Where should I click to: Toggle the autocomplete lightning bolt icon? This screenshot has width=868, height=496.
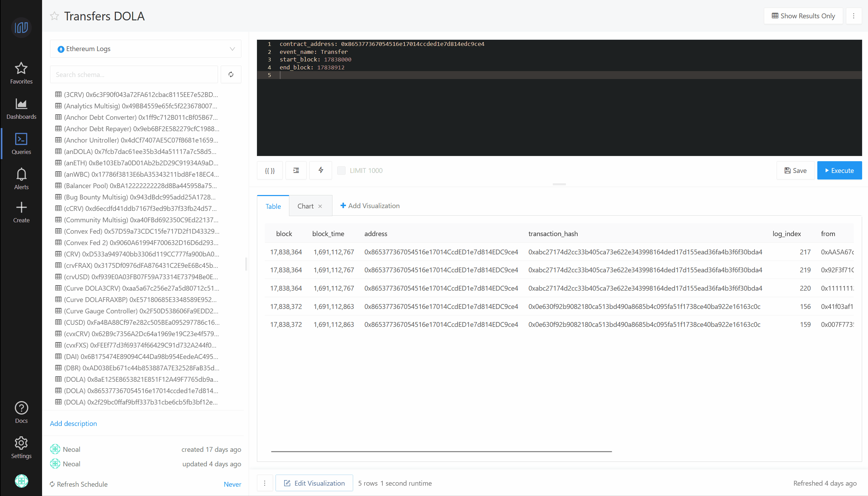point(321,170)
